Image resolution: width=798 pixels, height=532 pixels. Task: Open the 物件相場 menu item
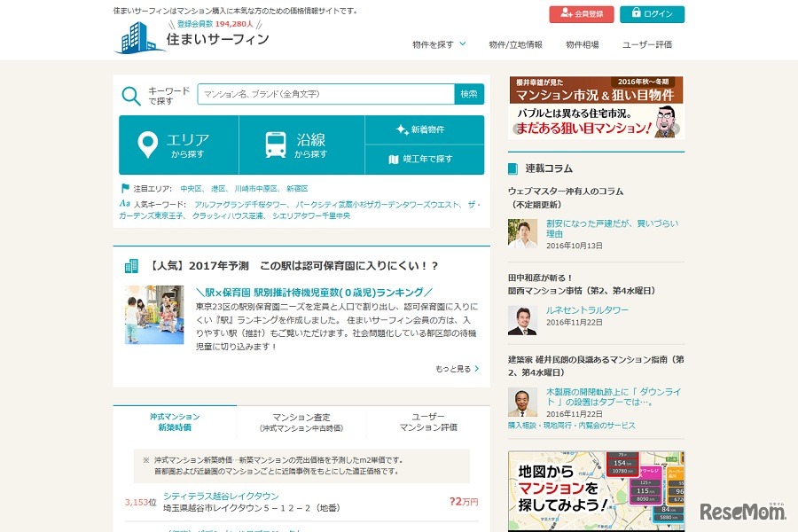tap(582, 44)
